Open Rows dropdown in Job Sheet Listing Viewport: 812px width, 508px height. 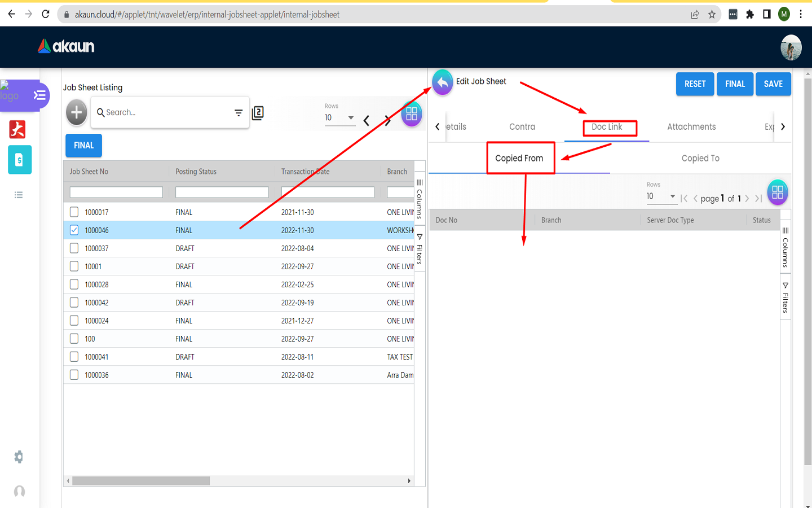pyautogui.click(x=339, y=118)
